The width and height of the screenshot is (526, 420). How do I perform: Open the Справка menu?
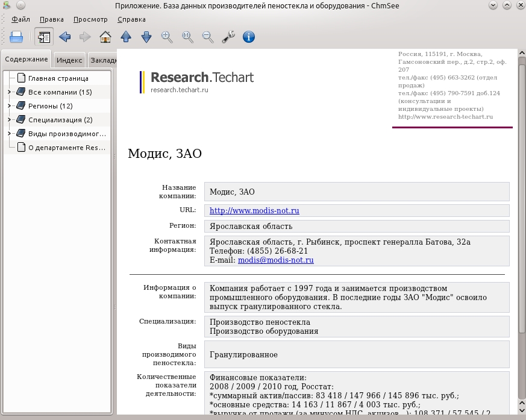(131, 19)
